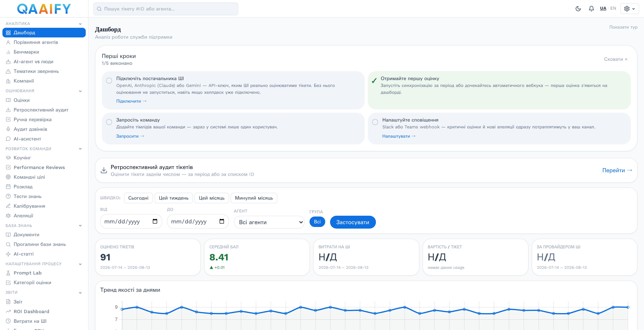Click the Порівняння агентів person icon
644x330 pixels.
pos(8,42)
